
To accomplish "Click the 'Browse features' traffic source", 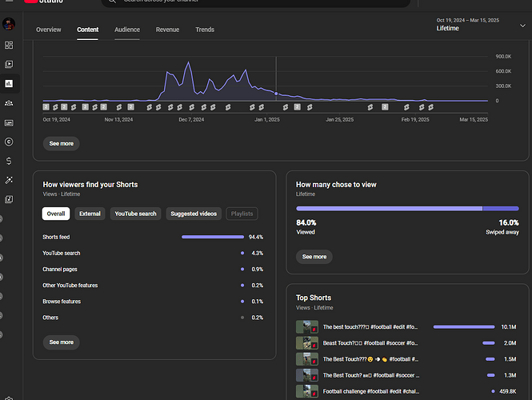I will [x=62, y=302].
